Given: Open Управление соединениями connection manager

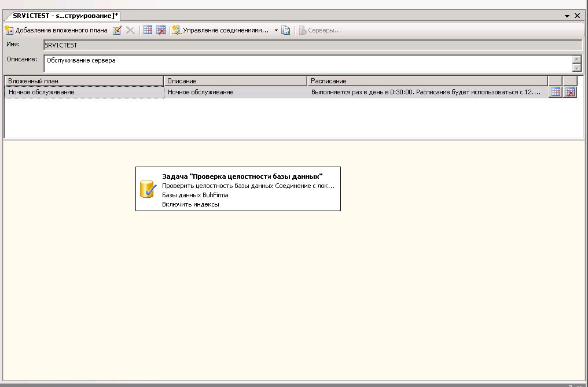Looking at the screenshot, I should (220, 30).
